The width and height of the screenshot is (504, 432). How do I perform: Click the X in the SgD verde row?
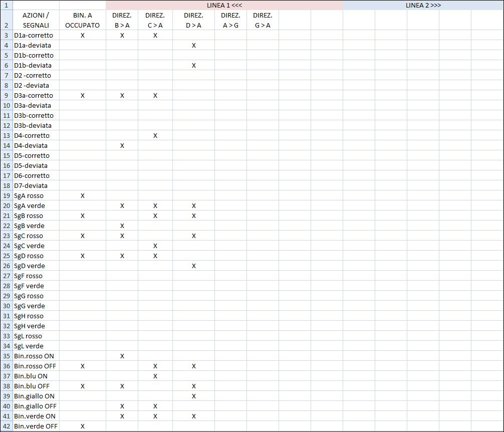pos(193,266)
